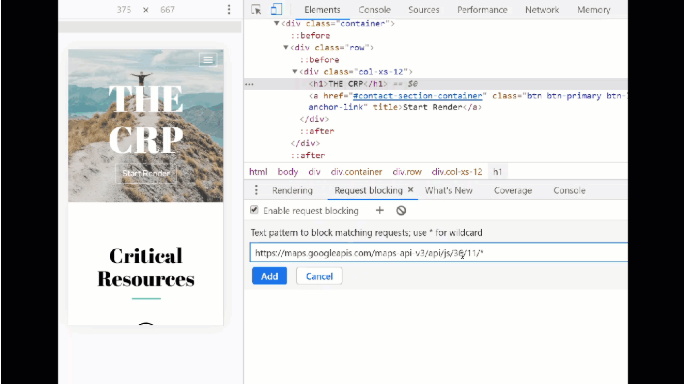Viewport: 684px width, 384px height.
Task: Select div.container in the breadcrumb bar
Action: click(x=356, y=171)
